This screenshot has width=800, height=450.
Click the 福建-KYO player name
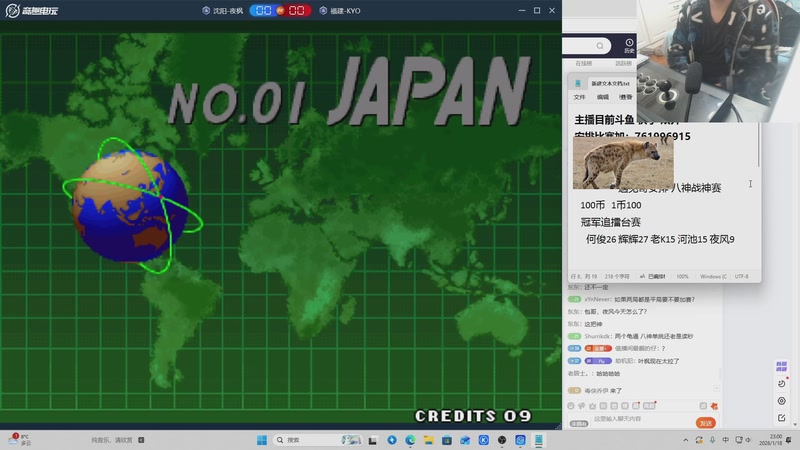point(345,11)
